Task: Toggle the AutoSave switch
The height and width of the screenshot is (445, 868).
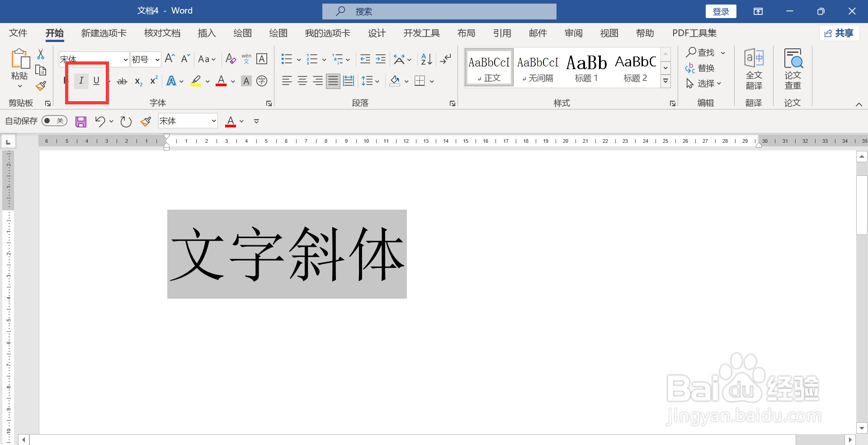Action: point(54,121)
